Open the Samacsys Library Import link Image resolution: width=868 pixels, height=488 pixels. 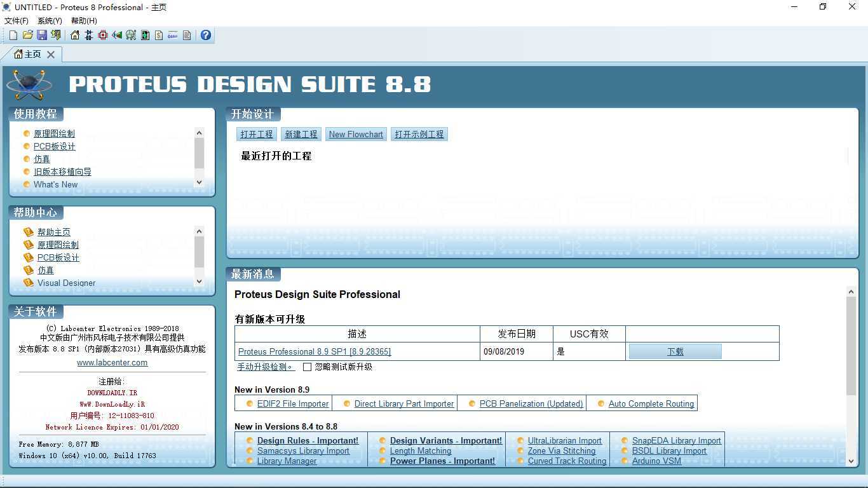(x=303, y=451)
